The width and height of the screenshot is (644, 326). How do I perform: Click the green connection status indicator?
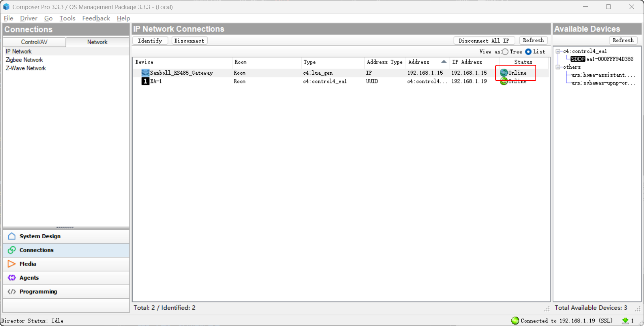click(515, 320)
